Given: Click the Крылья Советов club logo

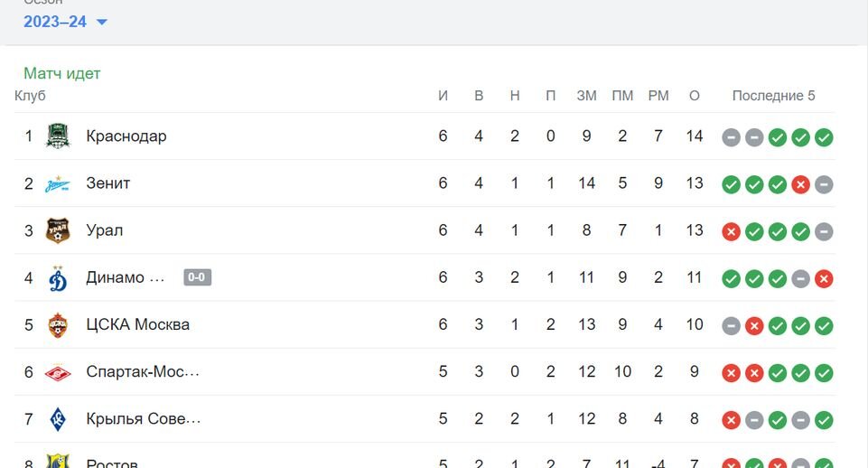Looking at the screenshot, I should point(58,419).
